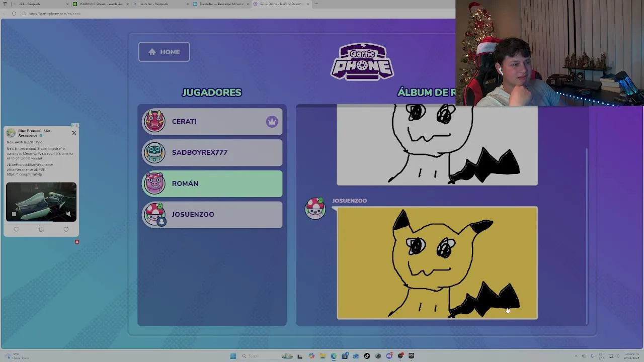Click the JOSUENZOO avatar in the album

tap(315, 208)
